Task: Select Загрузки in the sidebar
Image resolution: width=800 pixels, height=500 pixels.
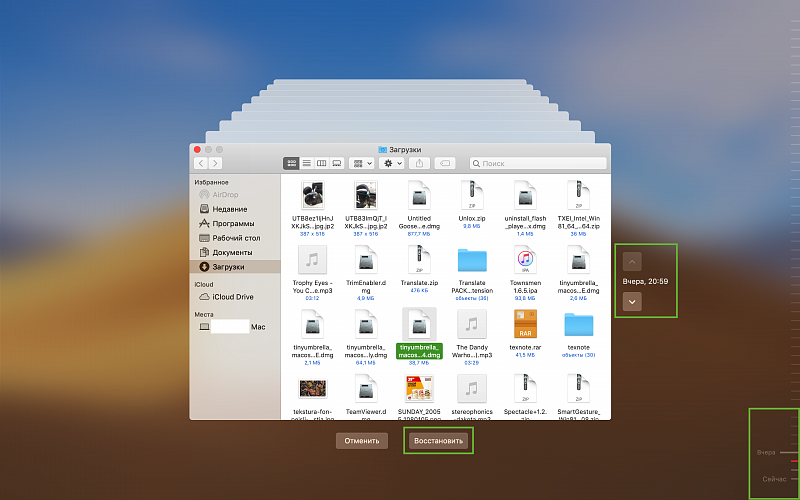Action: [235, 267]
